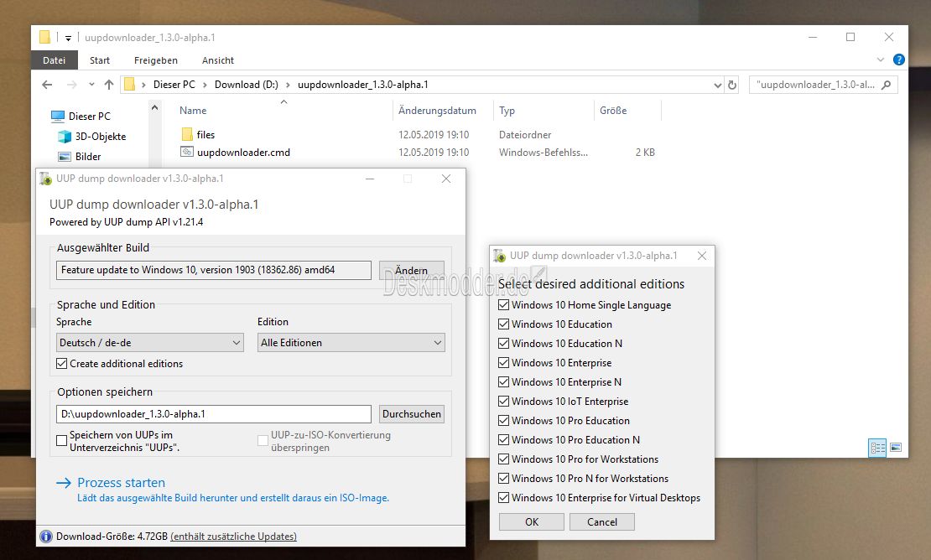The height and width of the screenshot is (560, 931).
Task: Sort by Änderungsdatum column header
Action: (437, 111)
